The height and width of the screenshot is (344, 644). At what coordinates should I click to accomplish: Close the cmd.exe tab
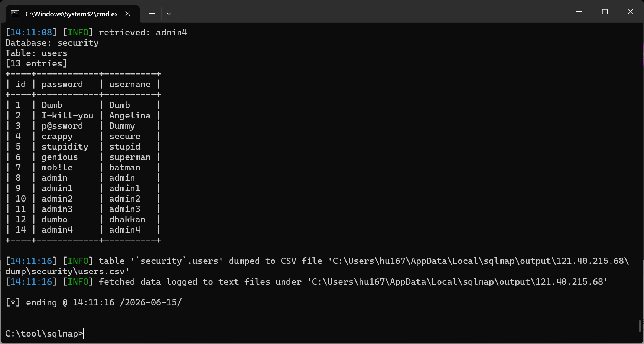128,14
